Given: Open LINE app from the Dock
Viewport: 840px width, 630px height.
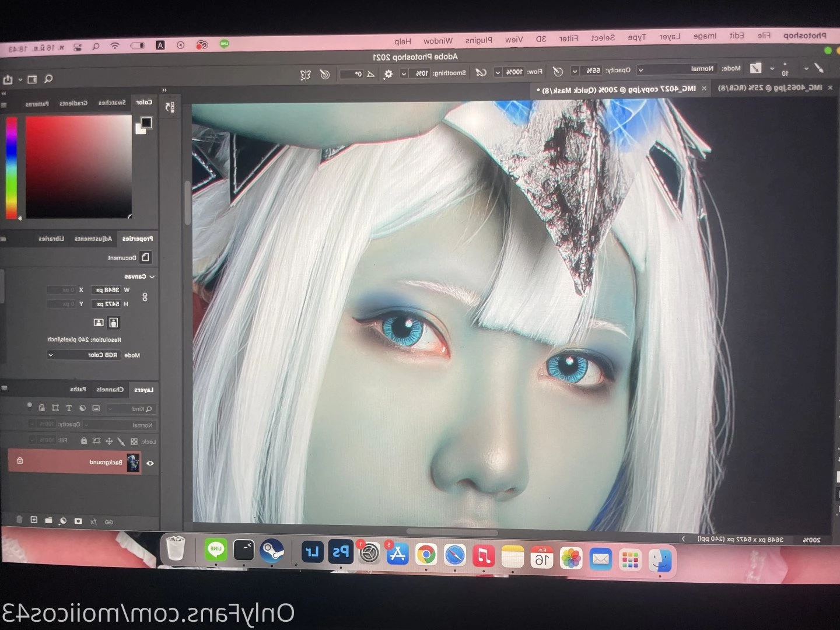Looking at the screenshot, I should click(x=216, y=550).
